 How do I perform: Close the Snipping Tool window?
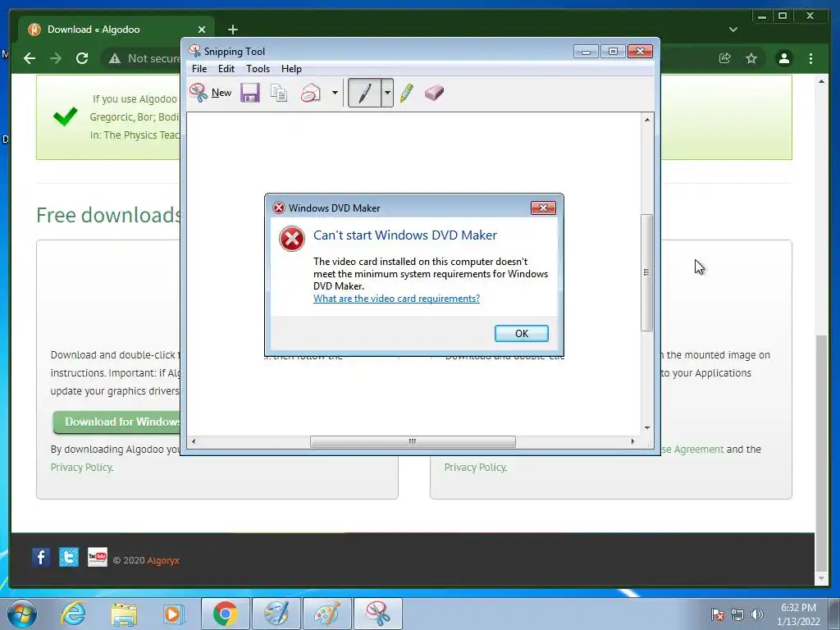tap(640, 52)
